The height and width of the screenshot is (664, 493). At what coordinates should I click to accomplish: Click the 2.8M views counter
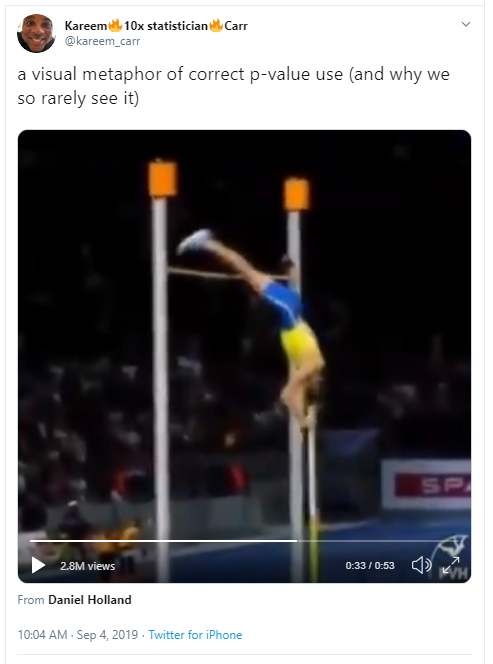88,566
